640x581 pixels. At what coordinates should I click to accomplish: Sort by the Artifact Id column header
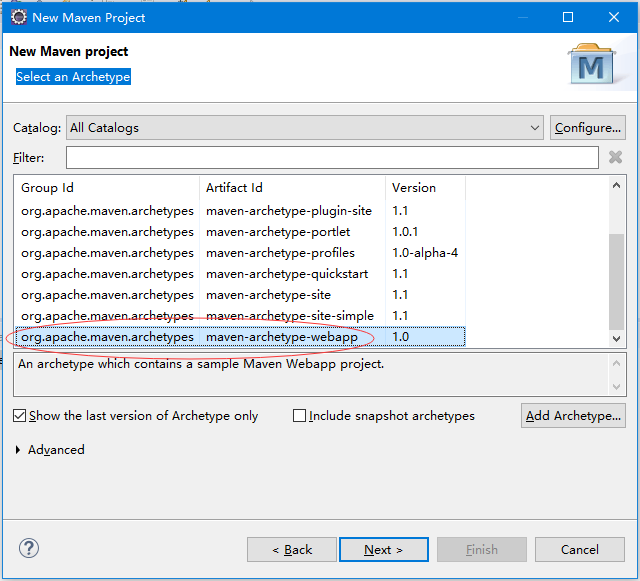292,188
